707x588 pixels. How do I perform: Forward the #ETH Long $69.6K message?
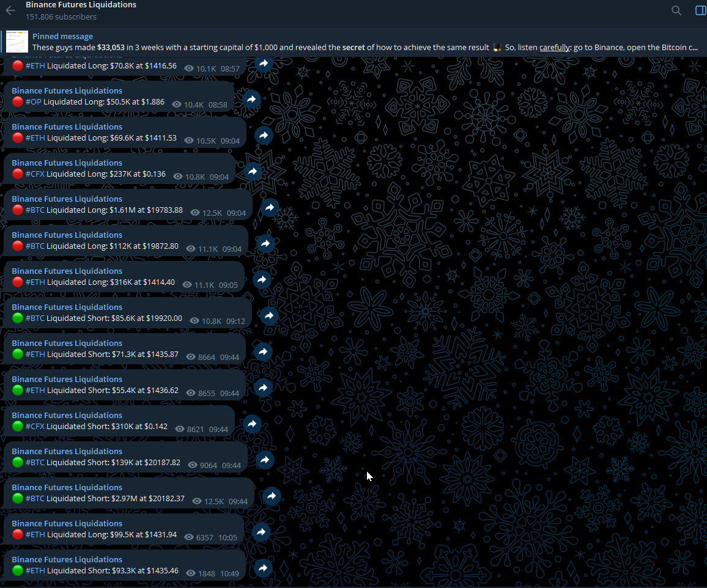point(264,136)
